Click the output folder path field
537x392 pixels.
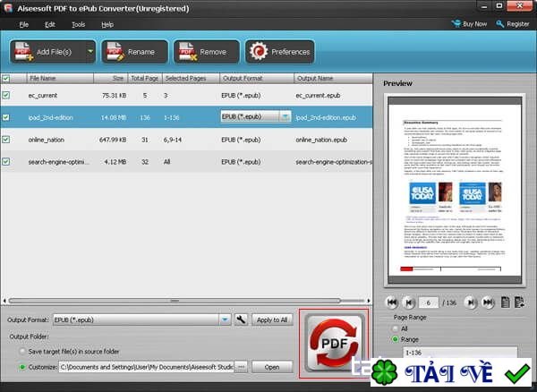click(146, 367)
